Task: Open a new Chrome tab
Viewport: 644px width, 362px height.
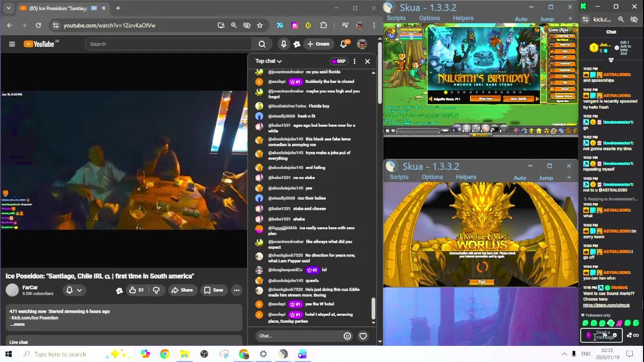Action: [x=118, y=8]
